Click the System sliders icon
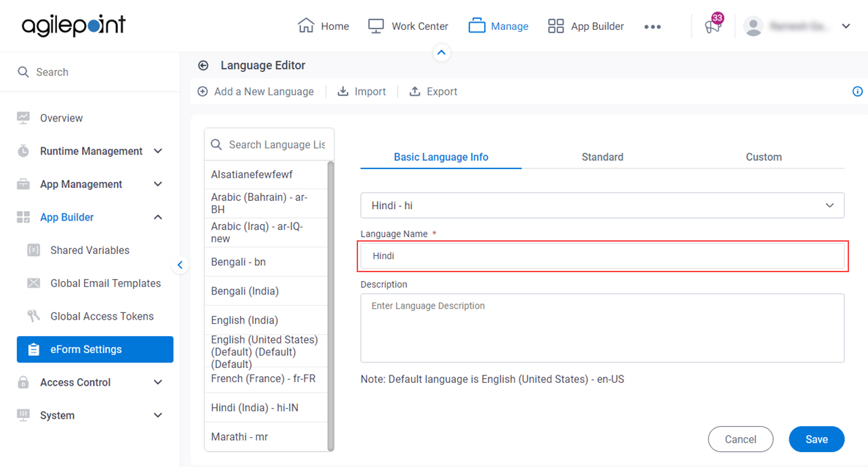This screenshot has height=467, width=868. (x=24, y=415)
